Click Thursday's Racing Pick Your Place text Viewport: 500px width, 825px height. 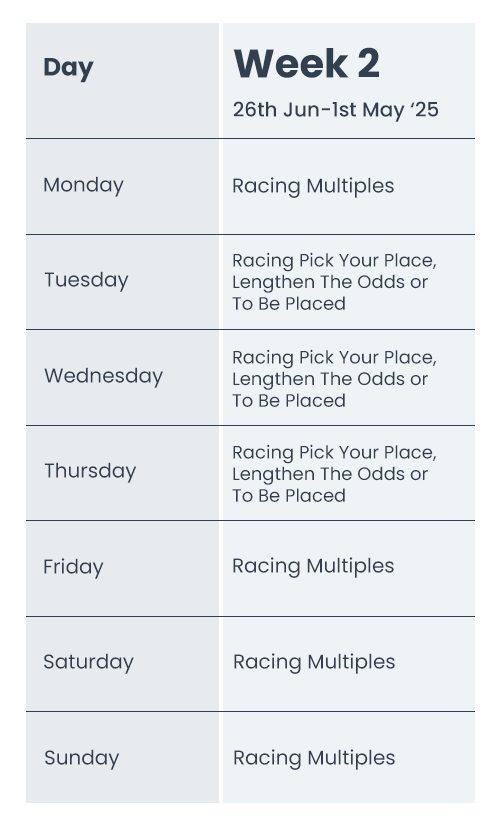[334, 452]
